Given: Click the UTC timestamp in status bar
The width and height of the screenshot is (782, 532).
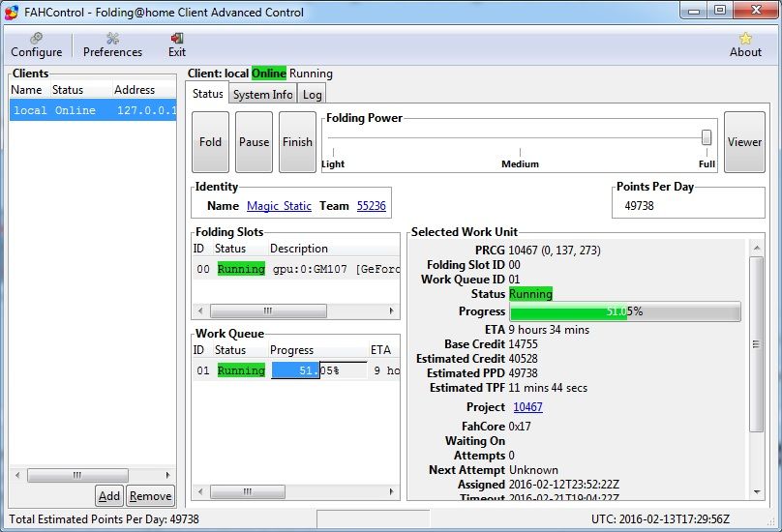Looking at the screenshot, I should (x=660, y=519).
